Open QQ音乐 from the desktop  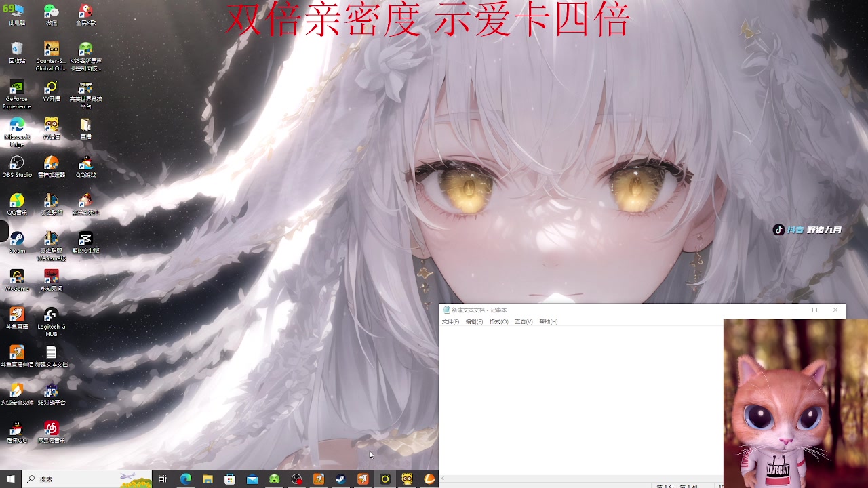click(x=17, y=202)
